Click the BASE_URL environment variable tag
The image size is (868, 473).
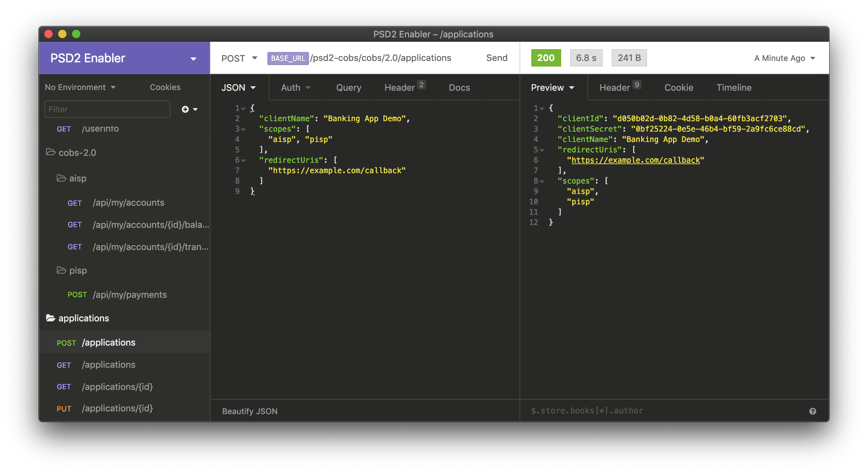(288, 58)
